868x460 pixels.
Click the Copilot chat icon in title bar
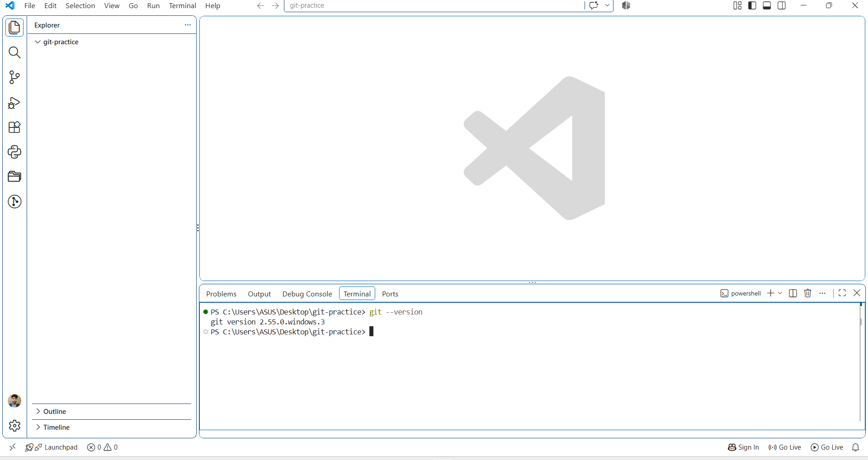(594, 5)
